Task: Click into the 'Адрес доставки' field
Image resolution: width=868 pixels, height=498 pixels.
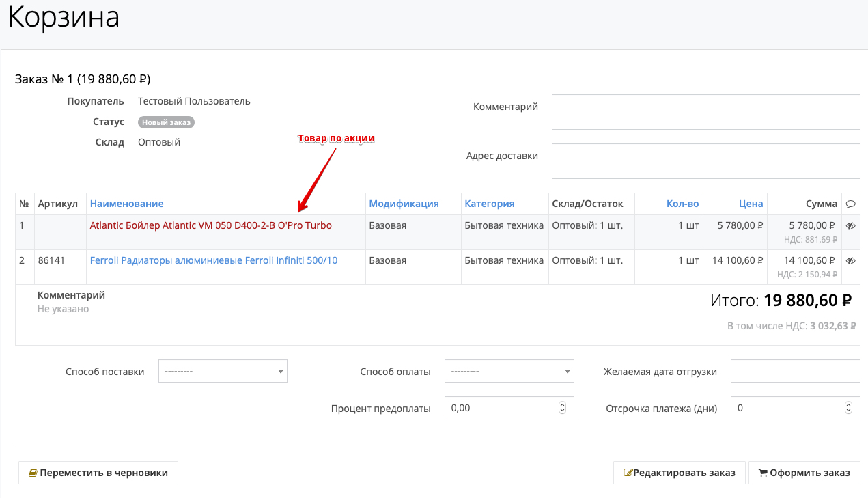Action: point(705,161)
